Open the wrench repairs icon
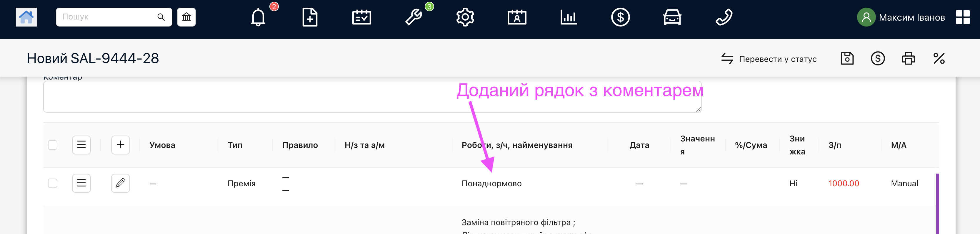980x234 pixels. coord(413,17)
